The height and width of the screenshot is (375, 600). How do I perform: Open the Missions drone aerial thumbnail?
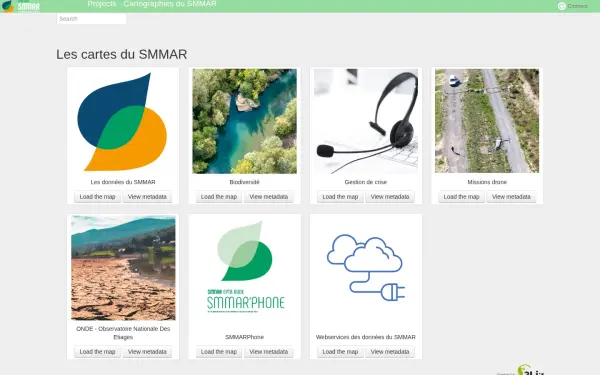tap(487, 121)
